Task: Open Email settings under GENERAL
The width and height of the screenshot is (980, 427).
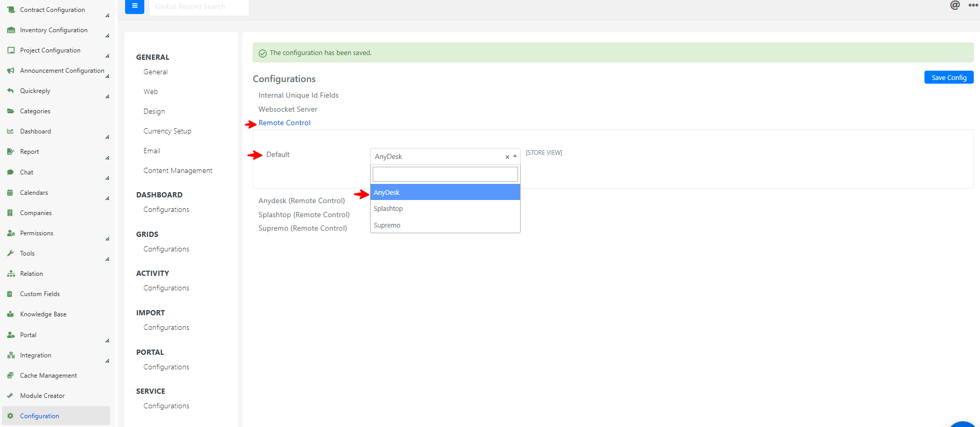Action: (x=152, y=151)
